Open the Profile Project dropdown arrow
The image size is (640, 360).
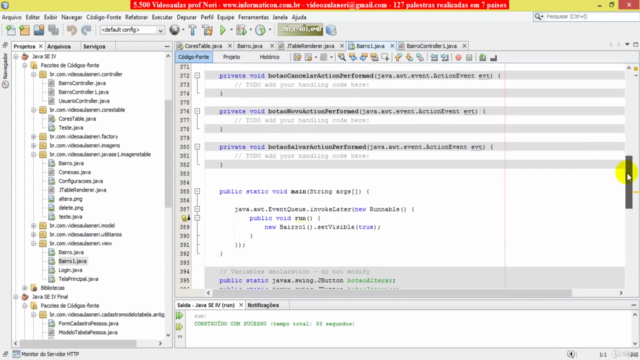(x=270, y=30)
